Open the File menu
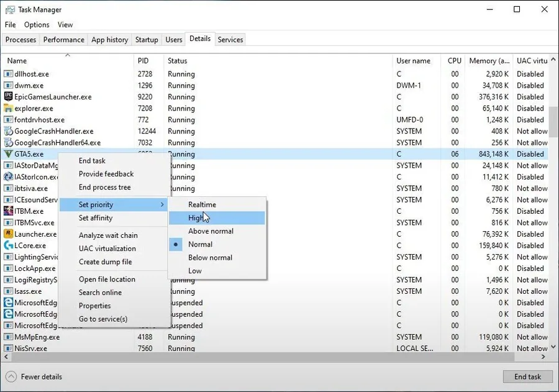Image resolution: width=559 pixels, height=392 pixels. point(11,25)
